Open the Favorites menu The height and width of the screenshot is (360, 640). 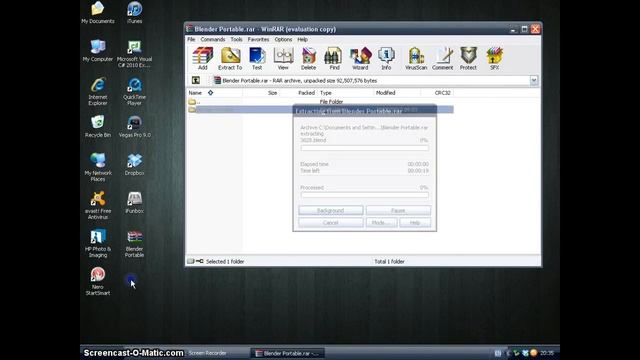[x=258, y=40]
